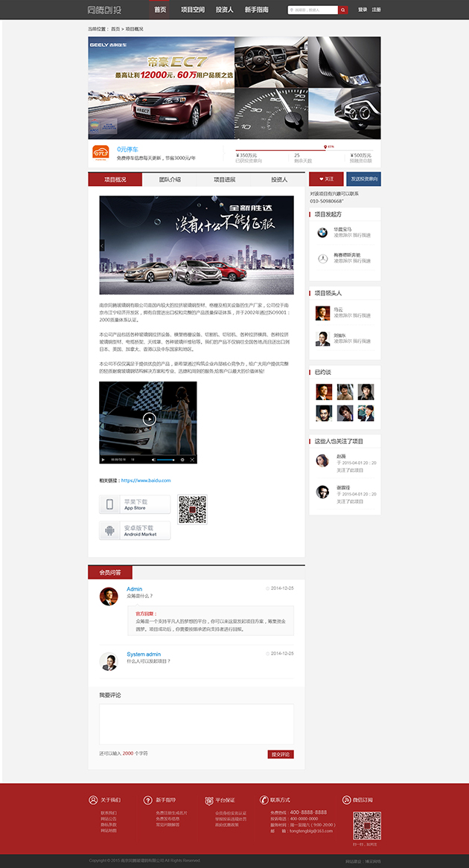Screen dimensions: 469x868
Task: Open the System admin username link
Action: click(x=144, y=655)
